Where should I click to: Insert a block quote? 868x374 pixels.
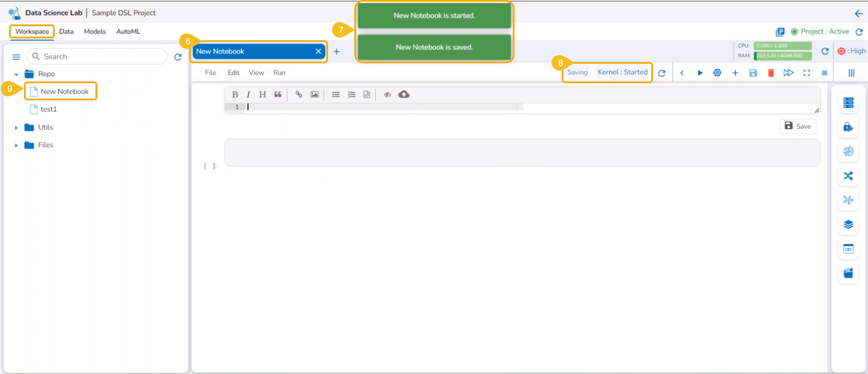(278, 95)
